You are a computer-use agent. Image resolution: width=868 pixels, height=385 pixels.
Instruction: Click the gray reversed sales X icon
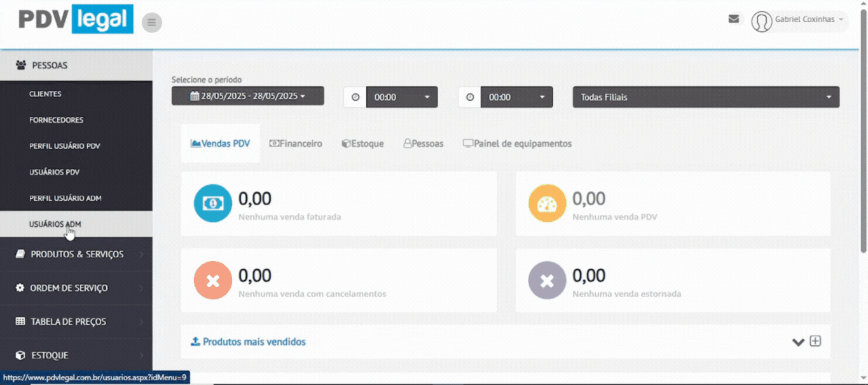point(547,280)
